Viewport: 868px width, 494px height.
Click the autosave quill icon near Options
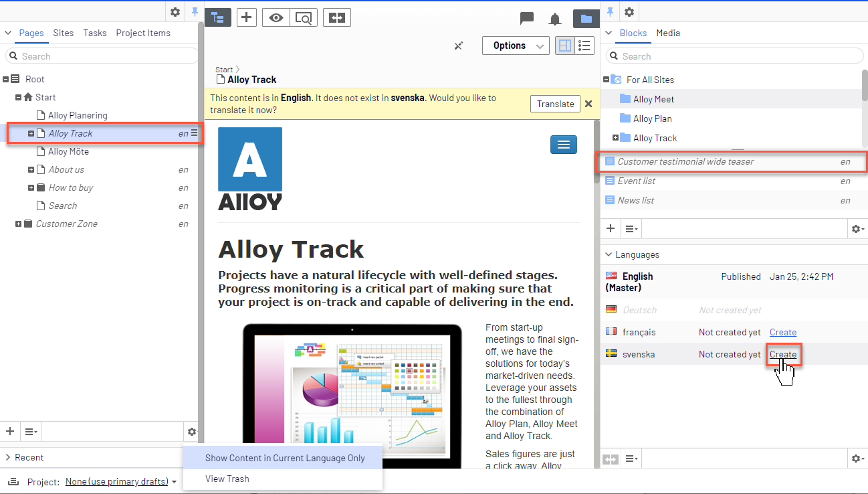click(459, 46)
